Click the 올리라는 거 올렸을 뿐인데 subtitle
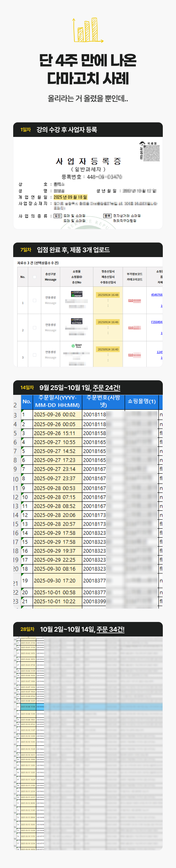Image resolution: width=176 pixels, height=868 pixels. point(88,99)
